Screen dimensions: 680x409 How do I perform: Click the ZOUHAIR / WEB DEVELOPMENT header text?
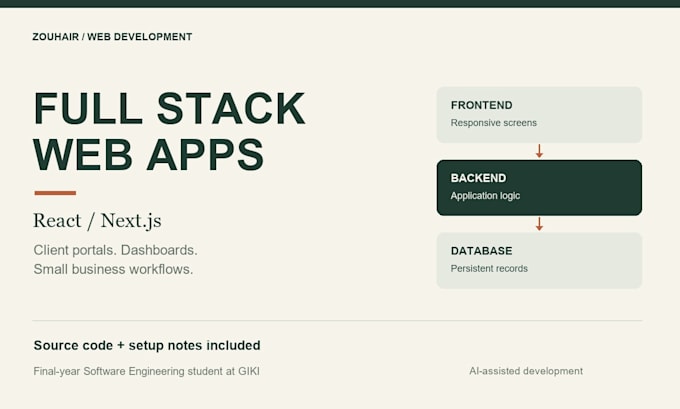pos(112,37)
